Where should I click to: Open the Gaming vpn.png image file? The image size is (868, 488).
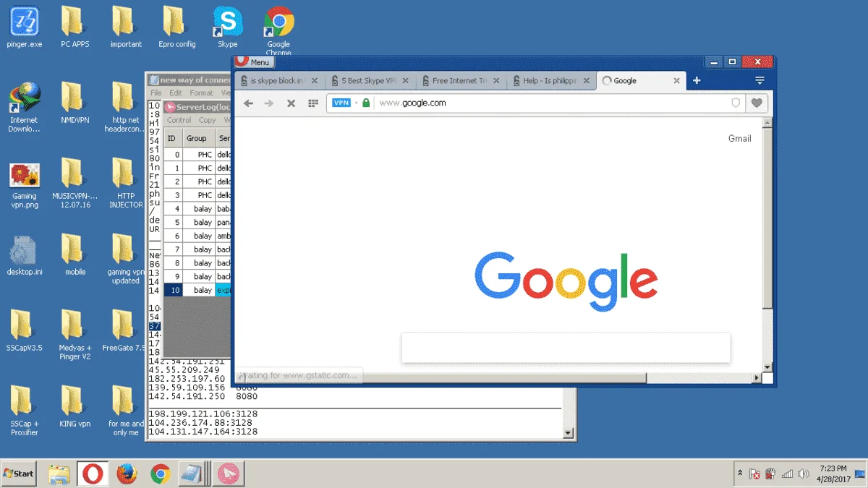pos(24,185)
